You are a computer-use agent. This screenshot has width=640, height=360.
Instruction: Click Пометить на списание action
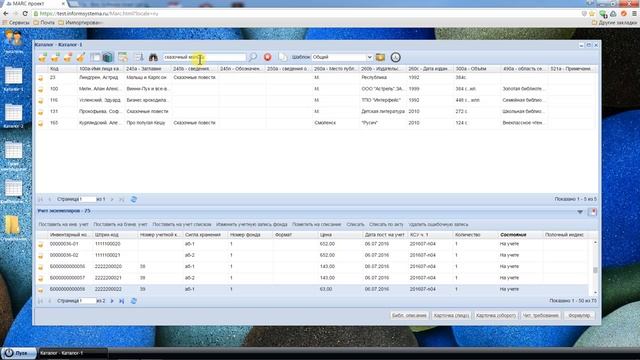316,224
